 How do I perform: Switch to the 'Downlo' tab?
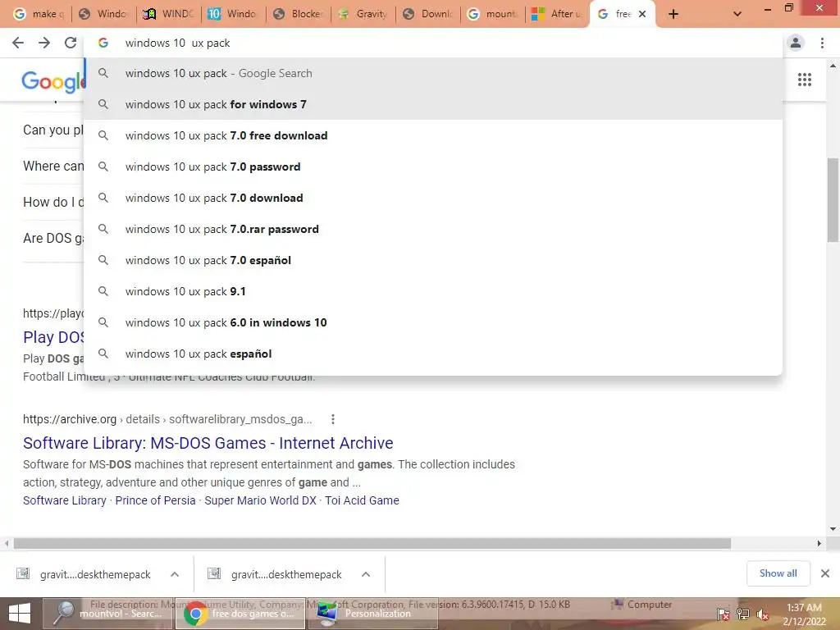pyautogui.click(x=428, y=14)
